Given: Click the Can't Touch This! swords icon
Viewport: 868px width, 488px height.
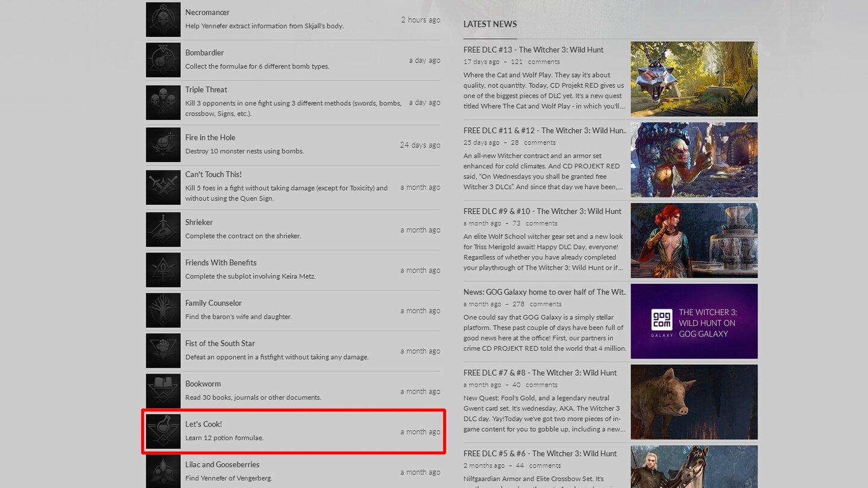Looking at the screenshot, I should pos(163,187).
